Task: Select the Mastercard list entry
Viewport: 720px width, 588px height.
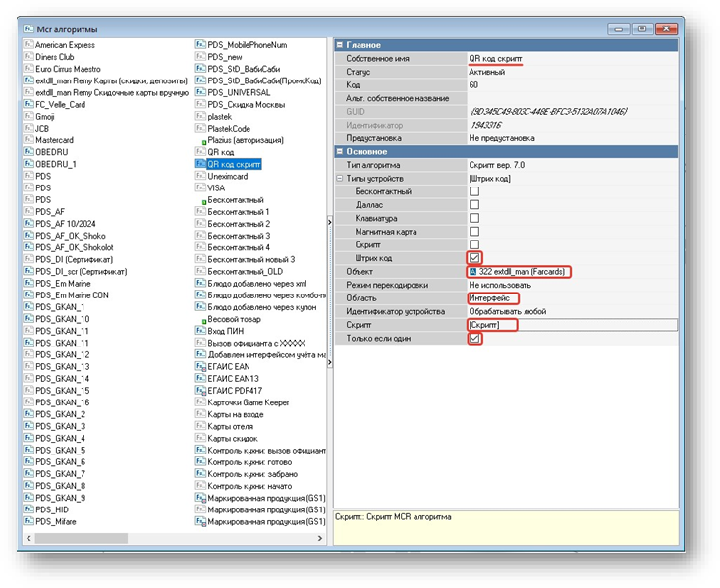Action: (x=54, y=140)
